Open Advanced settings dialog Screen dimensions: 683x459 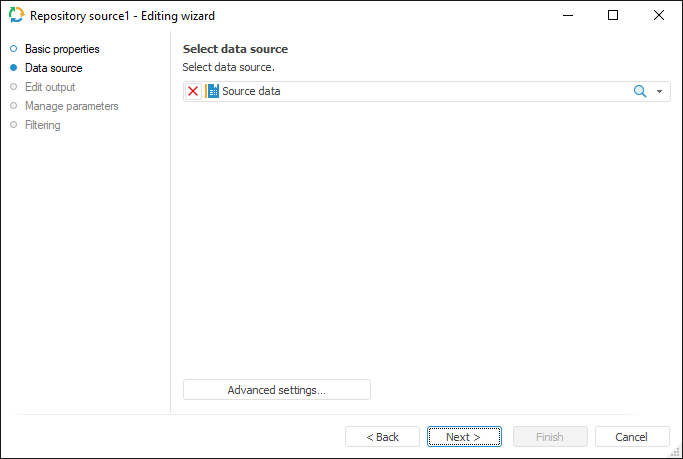tap(276, 390)
